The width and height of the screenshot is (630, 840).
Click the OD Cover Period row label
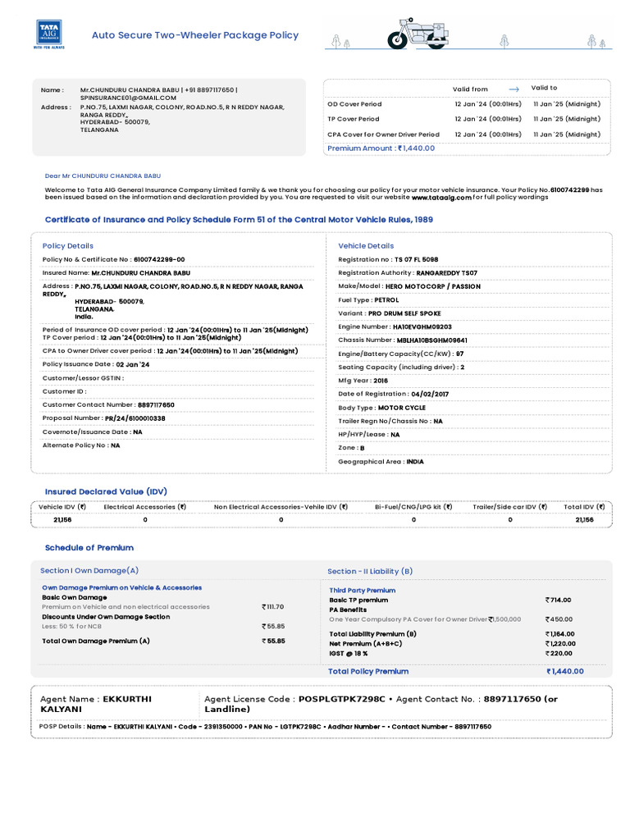tap(354, 104)
